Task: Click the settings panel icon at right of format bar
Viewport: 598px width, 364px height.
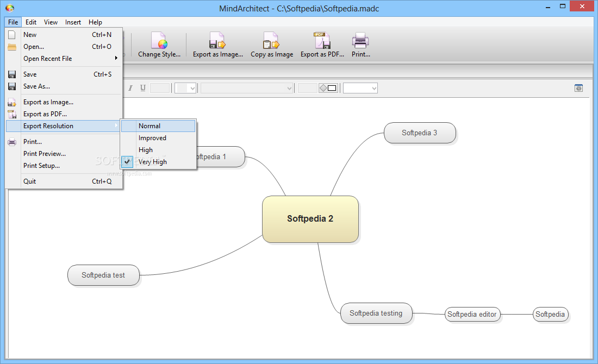Action: [578, 88]
